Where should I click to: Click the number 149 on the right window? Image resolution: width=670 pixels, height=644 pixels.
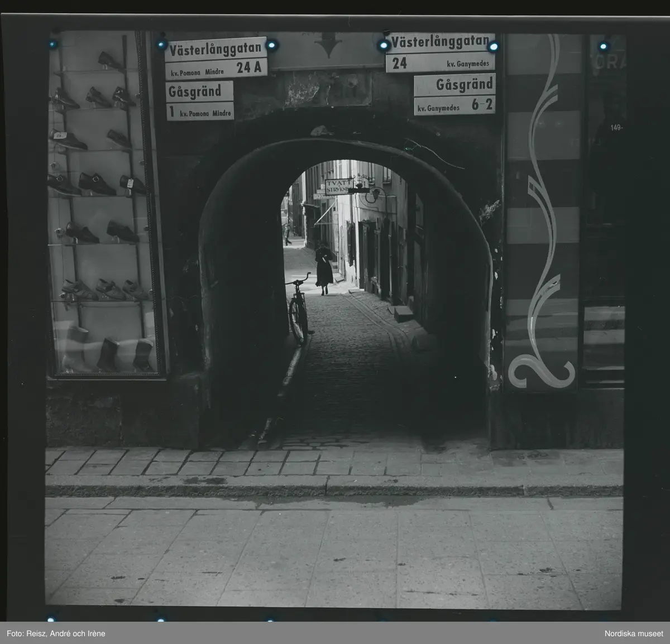[x=616, y=127]
